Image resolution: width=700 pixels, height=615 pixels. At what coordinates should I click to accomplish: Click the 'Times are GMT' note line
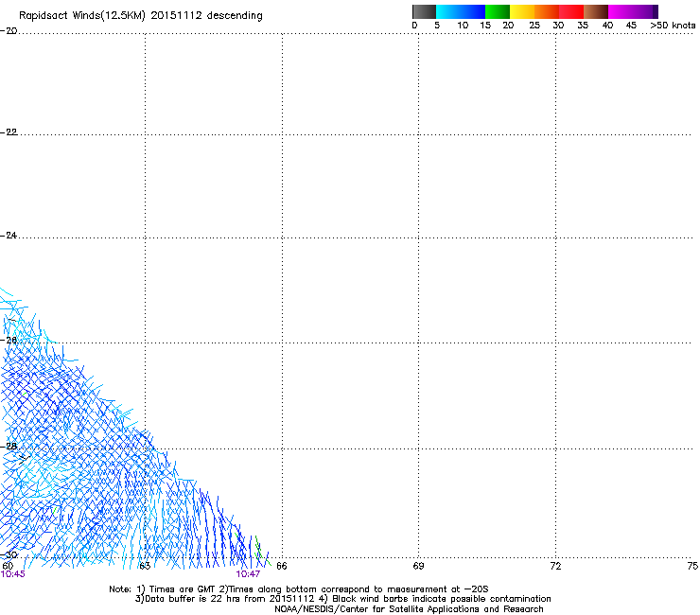click(299, 589)
